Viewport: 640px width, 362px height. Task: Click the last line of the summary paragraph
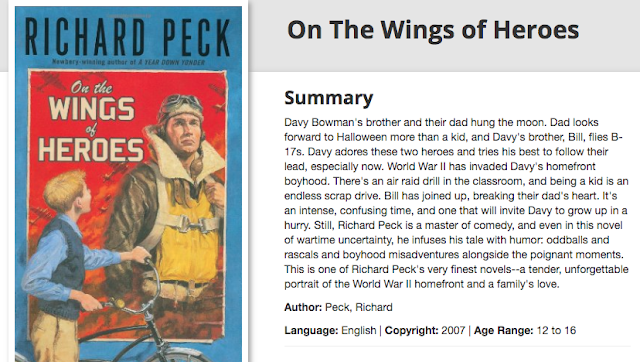click(x=422, y=284)
